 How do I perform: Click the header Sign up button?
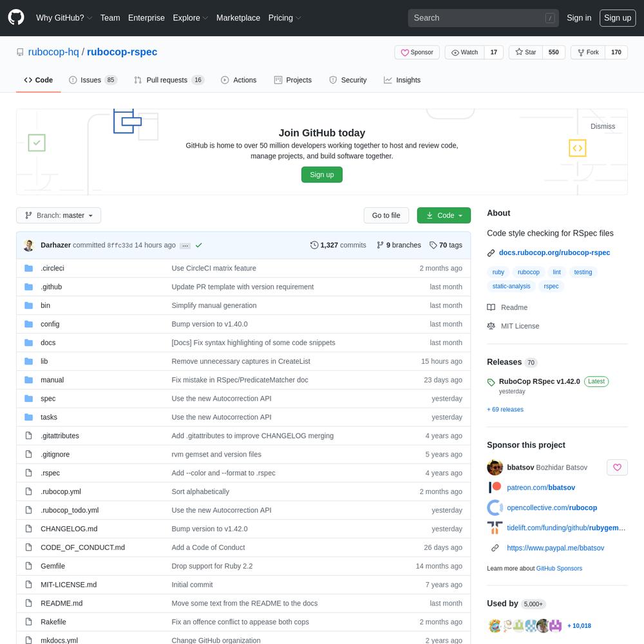(x=618, y=18)
